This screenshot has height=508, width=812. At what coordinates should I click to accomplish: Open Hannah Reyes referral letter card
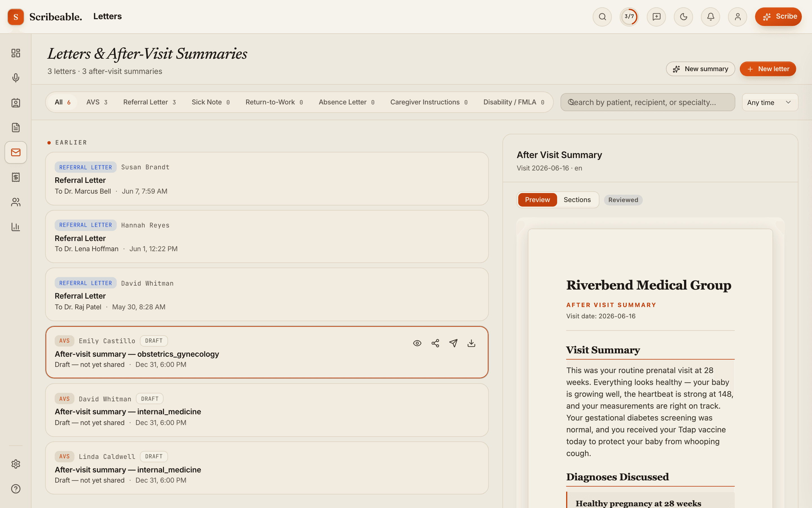click(x=267, y=237)
